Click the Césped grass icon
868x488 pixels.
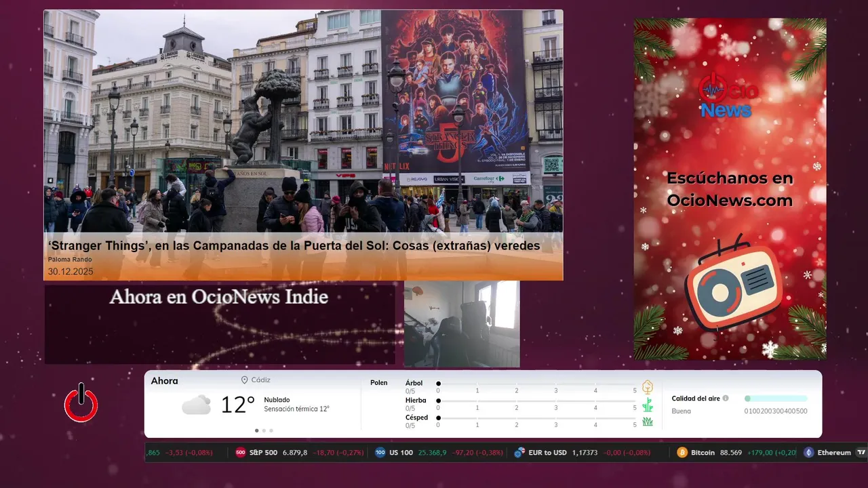pos(648,422)
